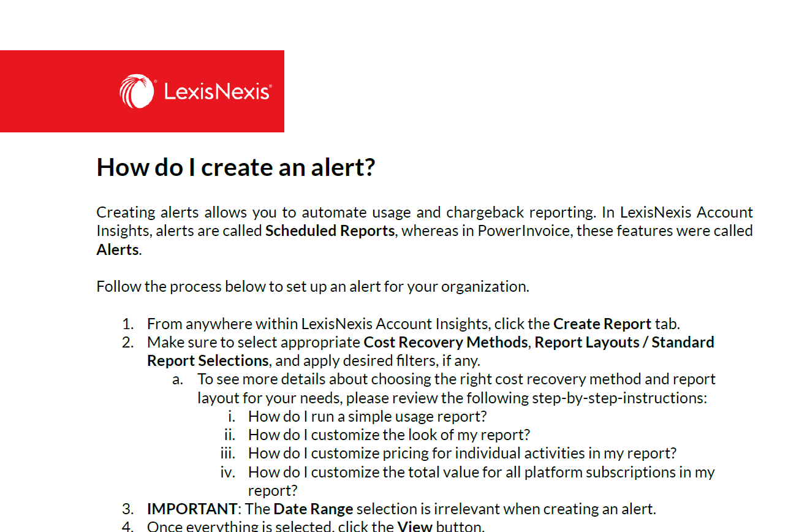Click the LexisNexis logo banner
Viewport: 788px width, 532px height.
click(x=142, y=91)
